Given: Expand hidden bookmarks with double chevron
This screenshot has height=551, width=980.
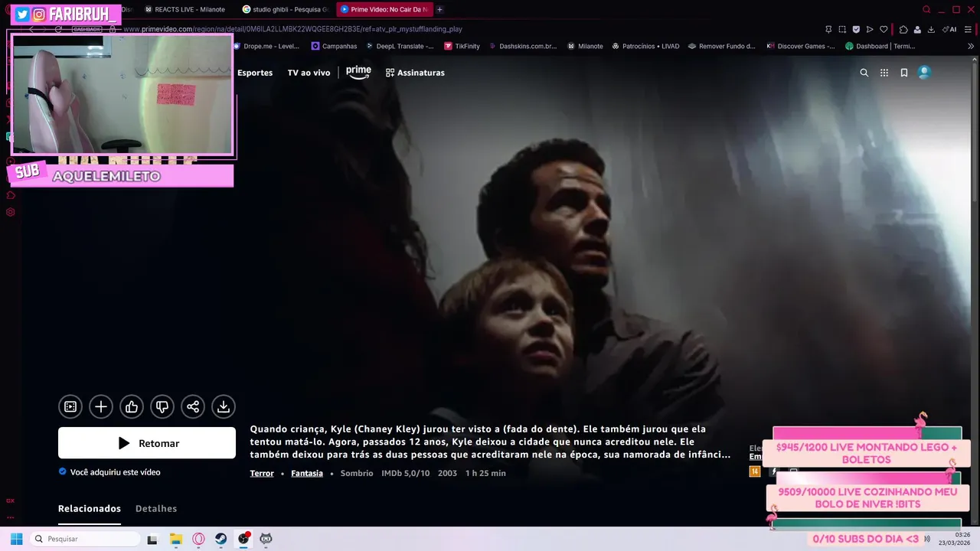Looking at the screenshot, I should (971, 46).
